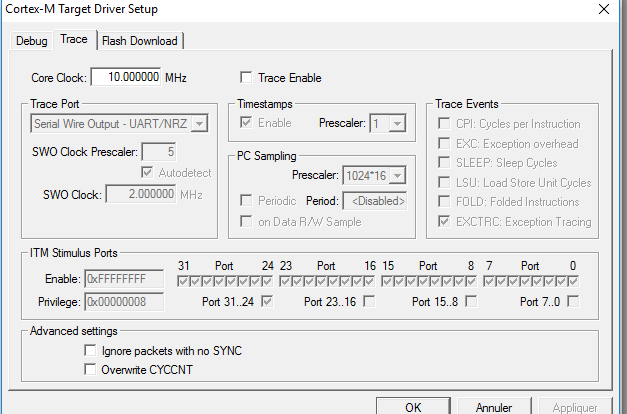Toggle the Autodetect checkbox
The height and width of the screenshot is (414, 627).
[147, 172]
